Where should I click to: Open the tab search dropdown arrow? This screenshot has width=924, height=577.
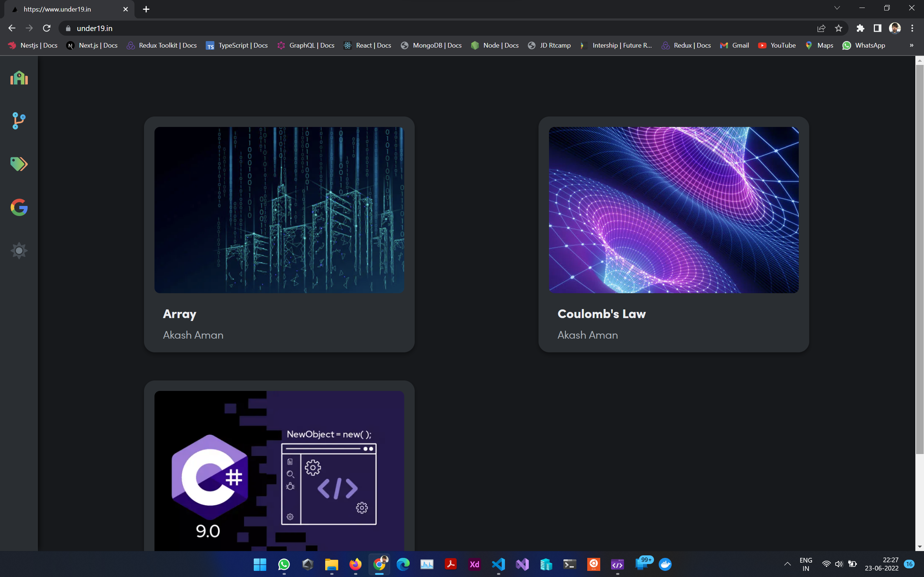(x=837, y=8)
